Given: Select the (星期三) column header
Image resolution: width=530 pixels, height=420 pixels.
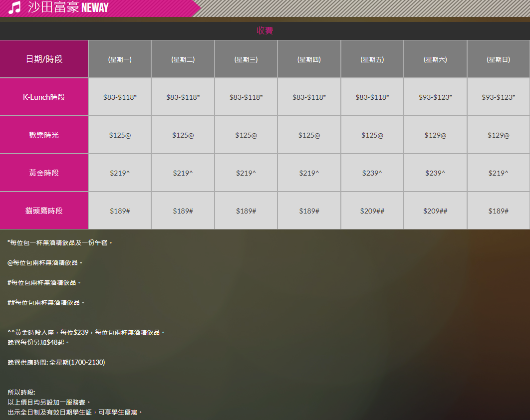Looking at the screenshot, I should click(246, 59).
